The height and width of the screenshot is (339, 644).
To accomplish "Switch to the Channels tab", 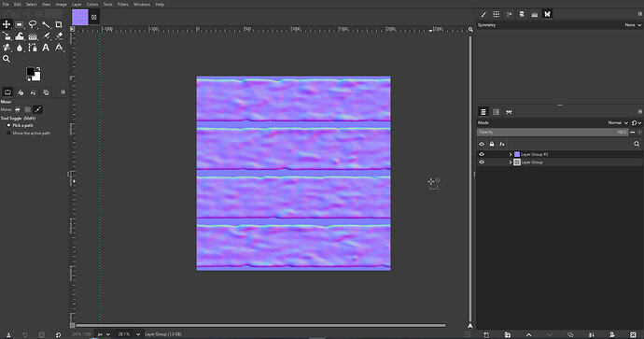I will [497, 112].
